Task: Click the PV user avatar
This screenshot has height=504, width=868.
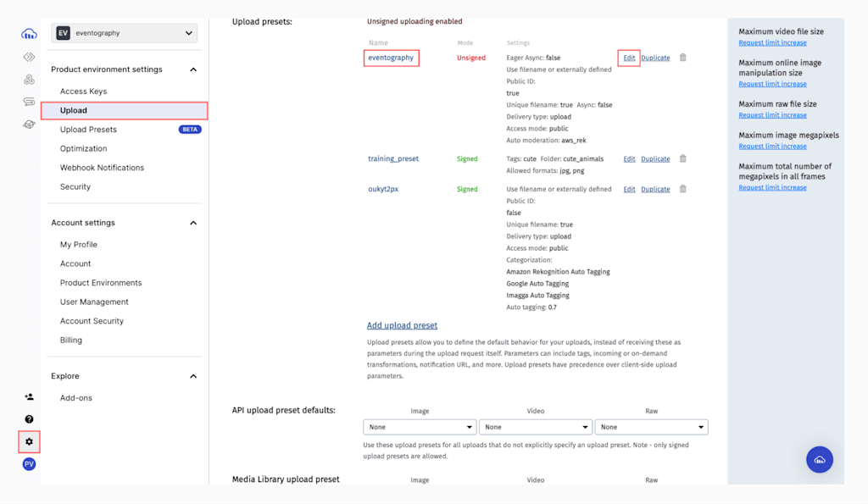Action: [30, 464]
